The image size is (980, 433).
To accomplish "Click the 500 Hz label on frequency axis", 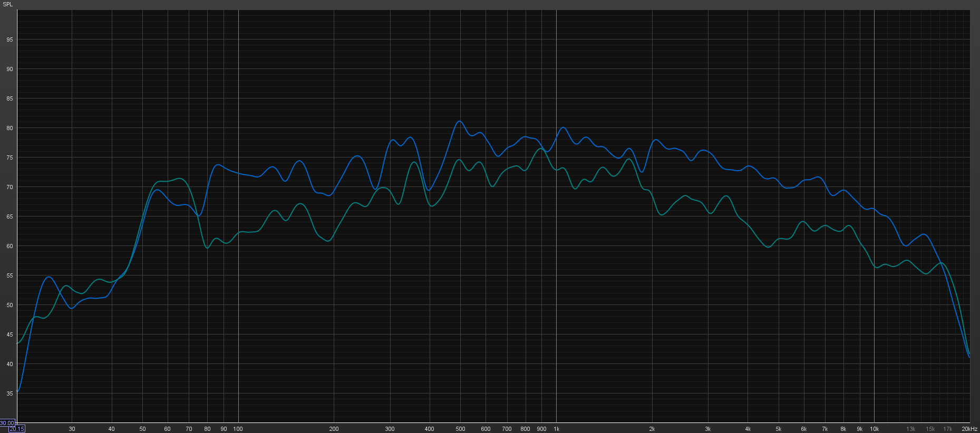I will (460, 429).
